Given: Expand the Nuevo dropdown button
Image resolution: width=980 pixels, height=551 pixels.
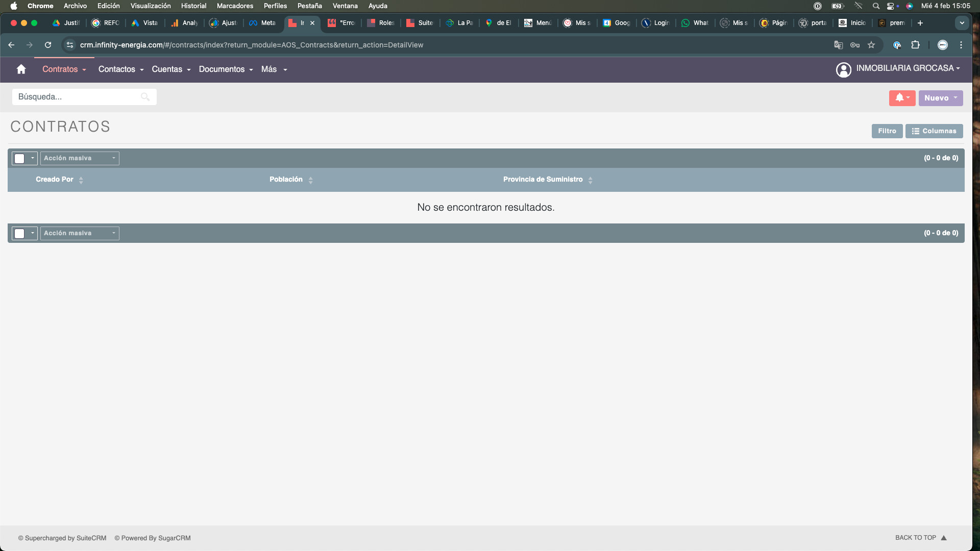Looking at the screenshot, I should click(x=940, y=98).
